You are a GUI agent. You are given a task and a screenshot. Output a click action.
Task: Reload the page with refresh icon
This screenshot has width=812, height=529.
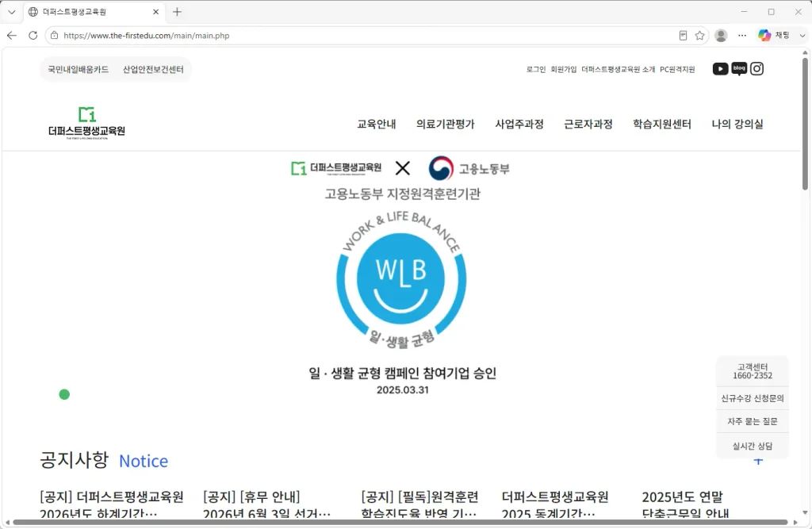(x=33, y=35)
